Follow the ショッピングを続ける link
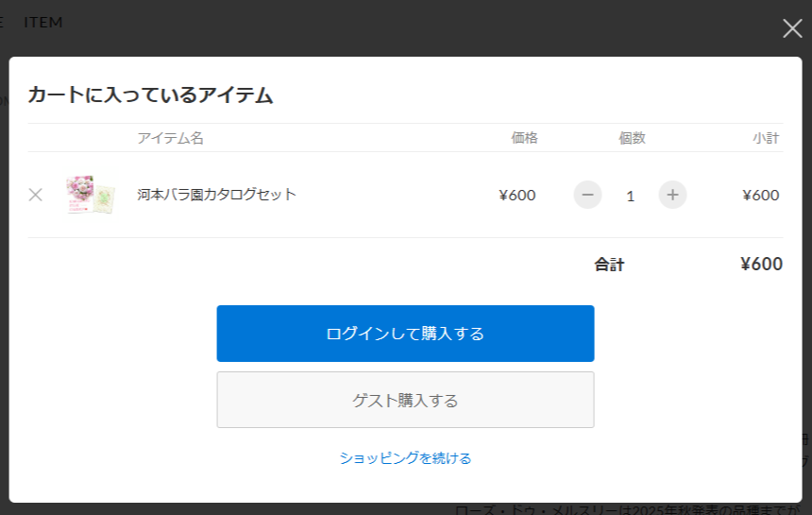812x515 pixels. [405, 458]
